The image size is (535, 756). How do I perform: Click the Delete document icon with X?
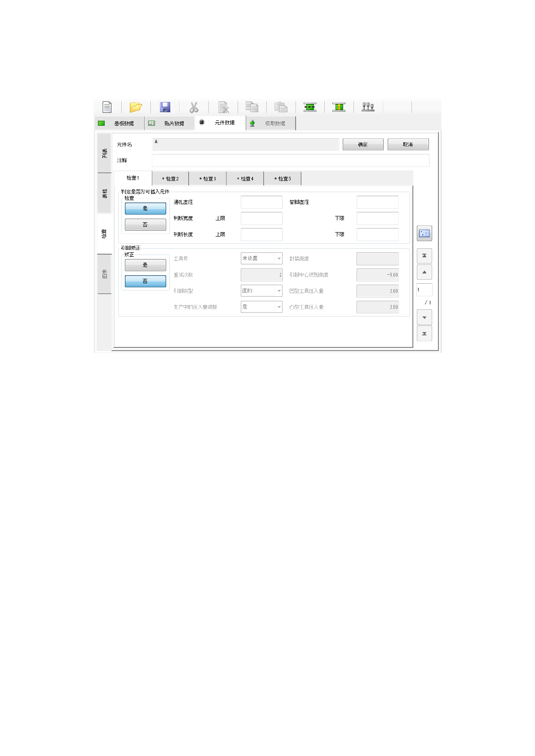223,107
